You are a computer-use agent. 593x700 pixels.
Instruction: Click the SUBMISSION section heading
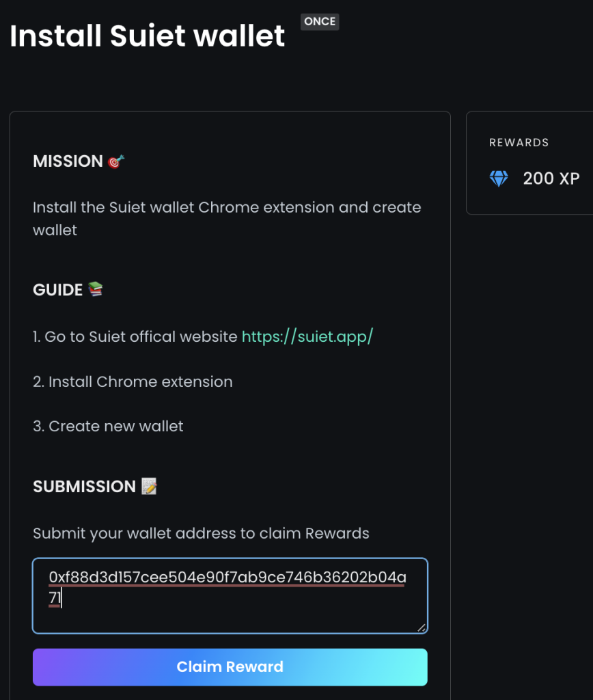click(x=84, y=487)
